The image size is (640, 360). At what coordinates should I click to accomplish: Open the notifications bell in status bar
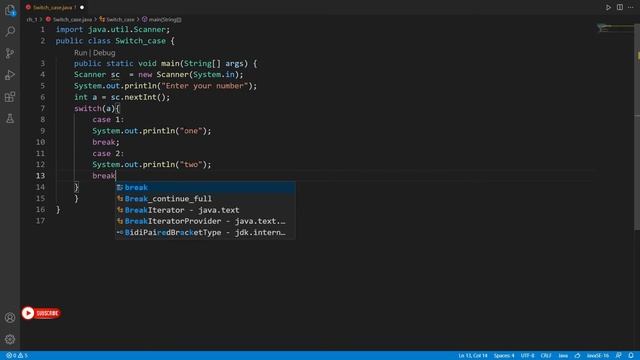631,356
